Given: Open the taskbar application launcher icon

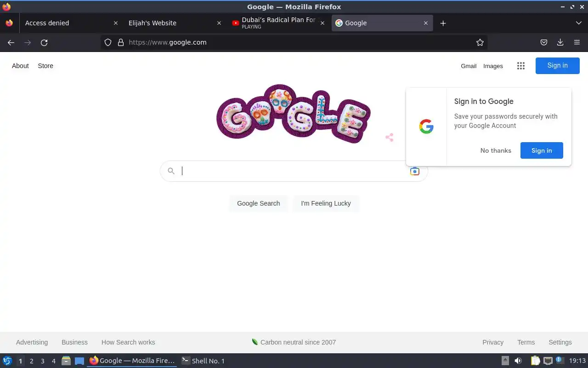Looking at the screenshot, I should (x=7, y=361).
